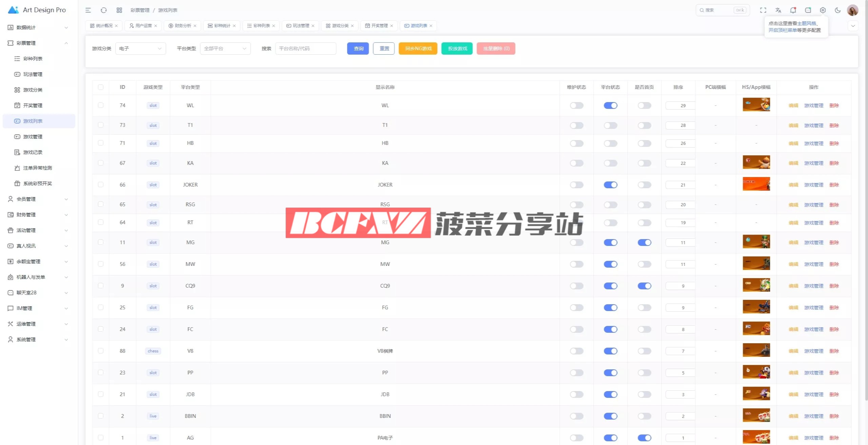Click the user avatar in header

852,10
